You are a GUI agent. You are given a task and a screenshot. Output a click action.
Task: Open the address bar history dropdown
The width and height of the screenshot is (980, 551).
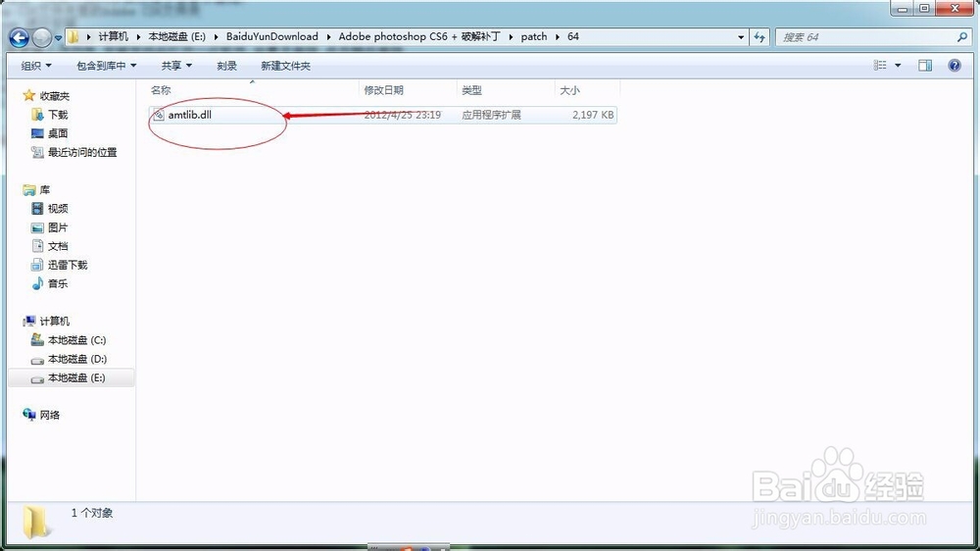[741, 37]
